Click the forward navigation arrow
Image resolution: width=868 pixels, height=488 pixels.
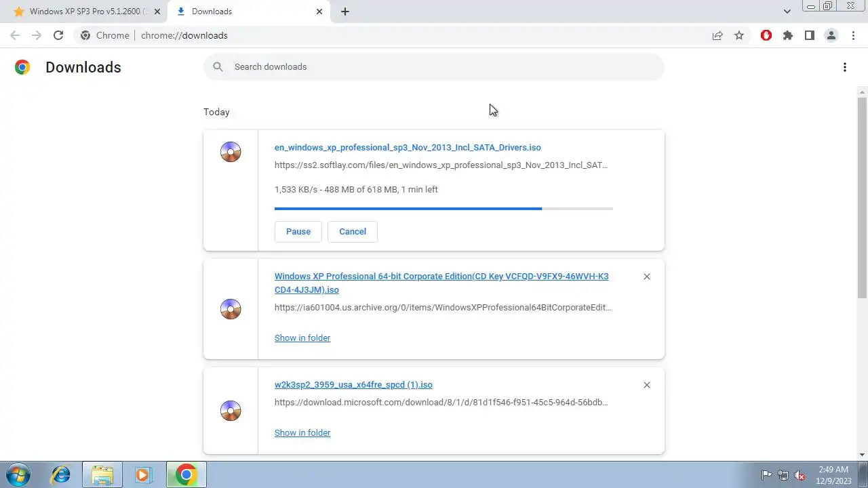coord(37,35)
